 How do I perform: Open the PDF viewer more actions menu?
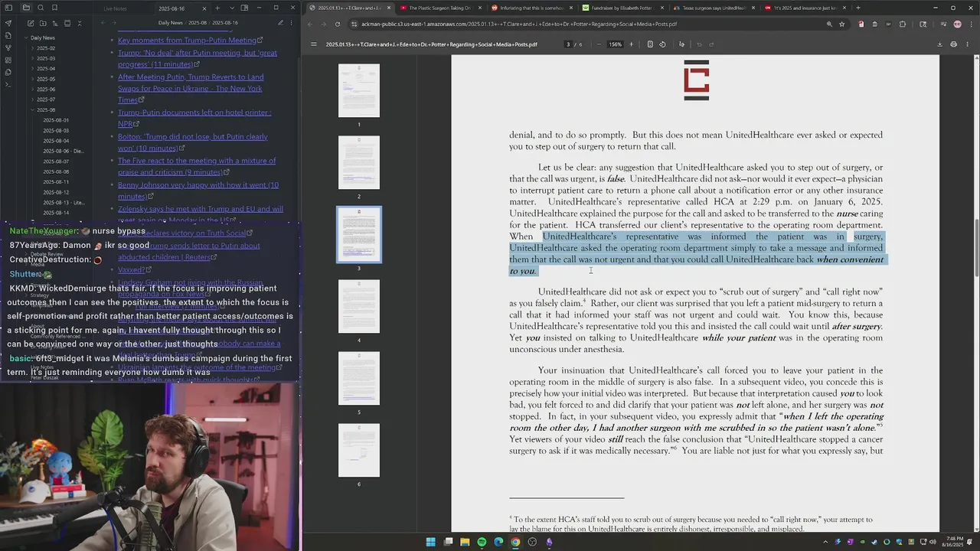click(967, 44)
